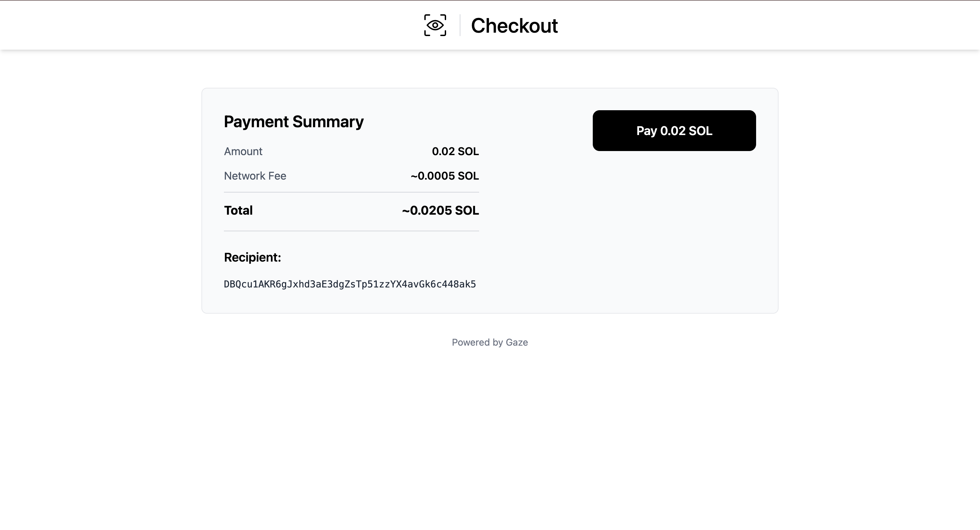Select the 0.02 SOL amount value
Screen dimensions: 980x530
(455, 151)
